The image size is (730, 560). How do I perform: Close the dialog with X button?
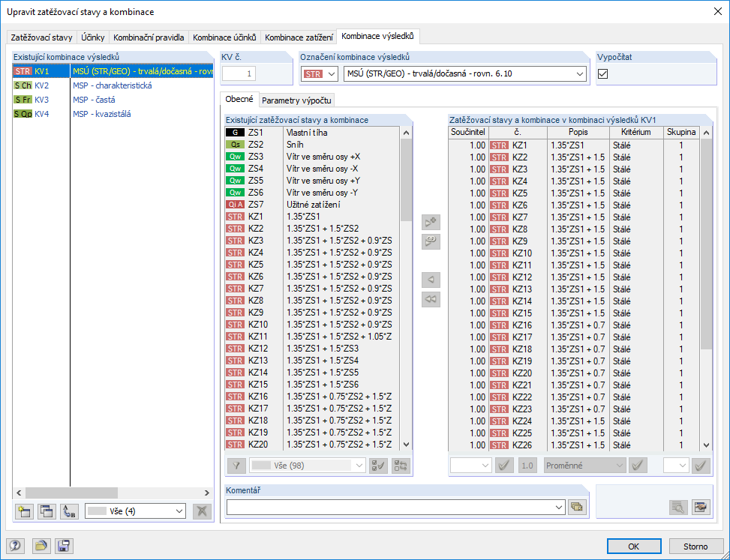pos(718,12)
